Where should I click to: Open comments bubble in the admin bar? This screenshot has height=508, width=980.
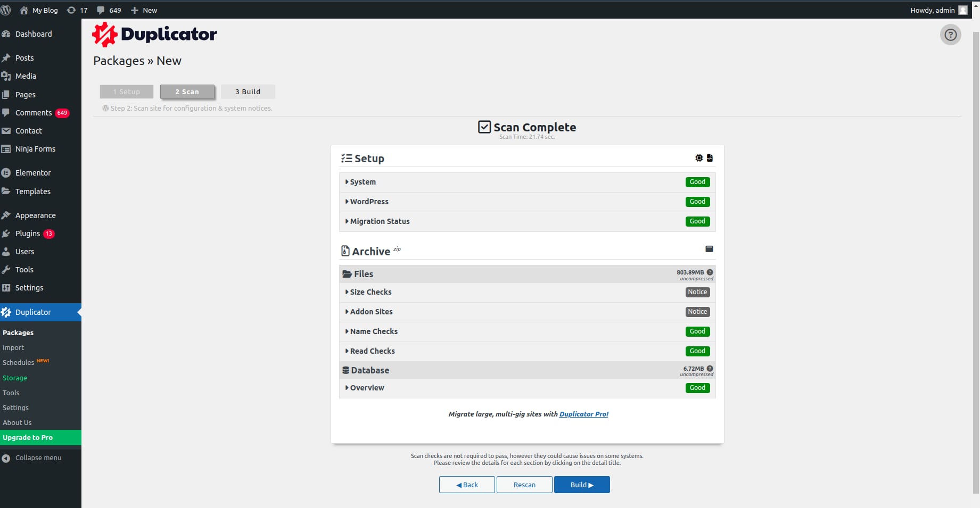(109, 10)
